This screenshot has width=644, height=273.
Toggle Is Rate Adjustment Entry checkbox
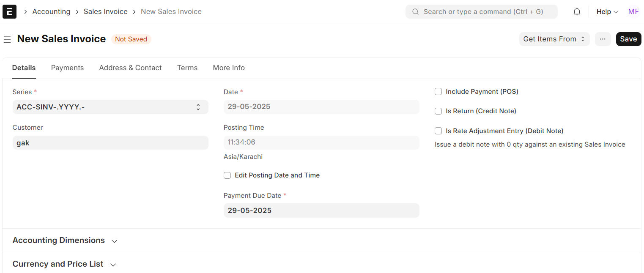pyautogui.click(x=438, y=131)
